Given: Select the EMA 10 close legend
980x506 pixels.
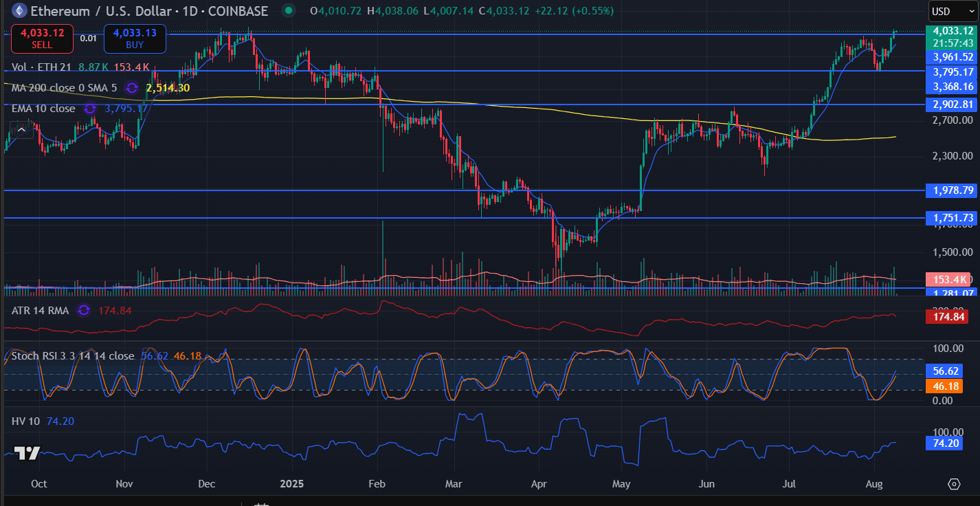Looking at the screenshot, I should pos(43,109).
